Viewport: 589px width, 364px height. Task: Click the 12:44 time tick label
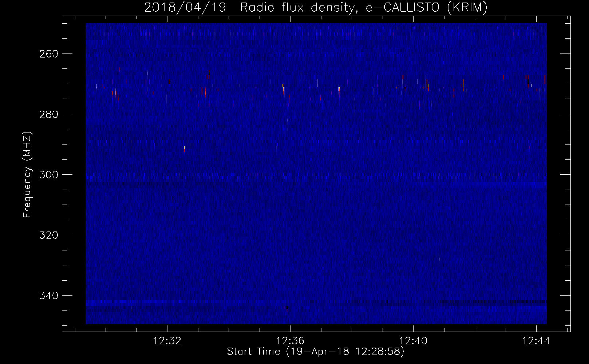(536, 341)
